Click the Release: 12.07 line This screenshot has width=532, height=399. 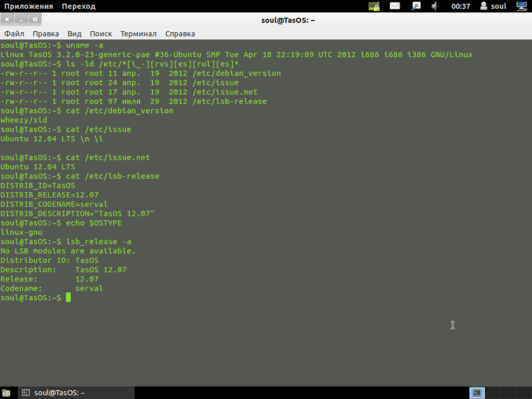point(49,279)
